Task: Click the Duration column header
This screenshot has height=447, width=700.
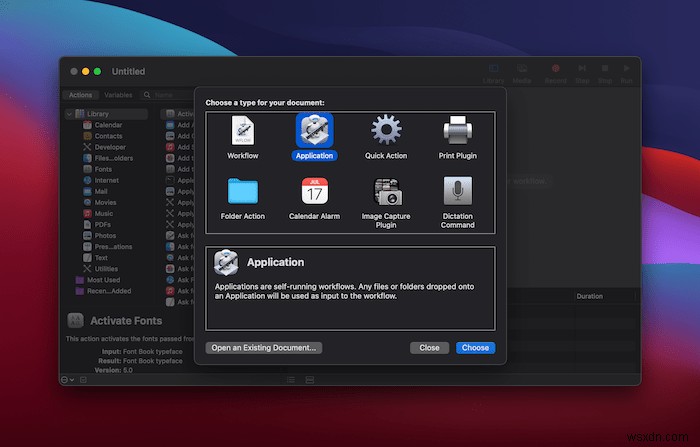Action: (x=589, y=296)
